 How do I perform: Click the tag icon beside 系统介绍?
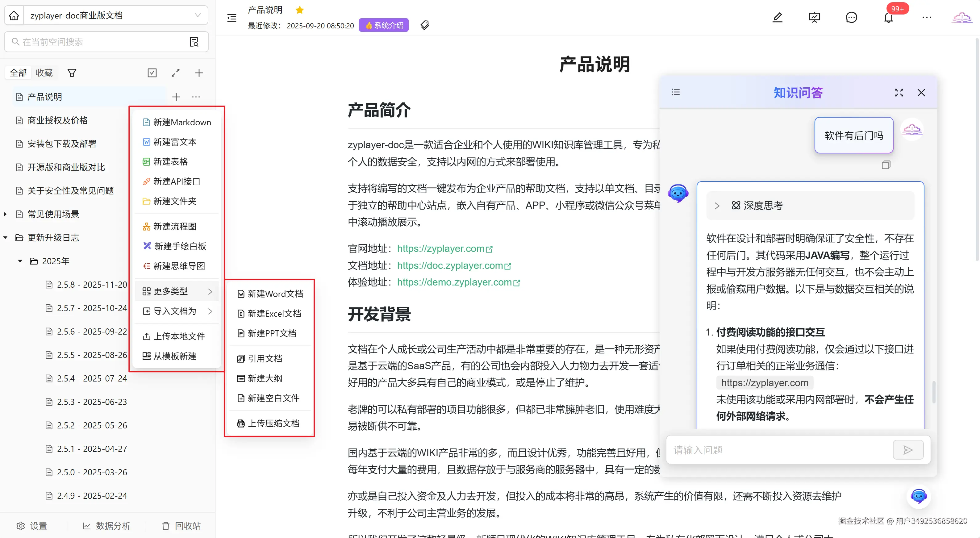click(425, 26)
